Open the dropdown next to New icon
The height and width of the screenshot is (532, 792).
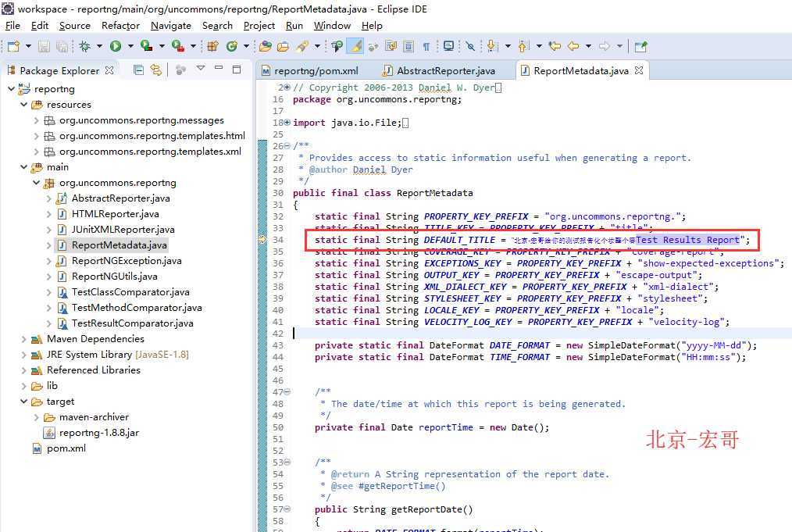pyautogui.click(x=28, y=46)
